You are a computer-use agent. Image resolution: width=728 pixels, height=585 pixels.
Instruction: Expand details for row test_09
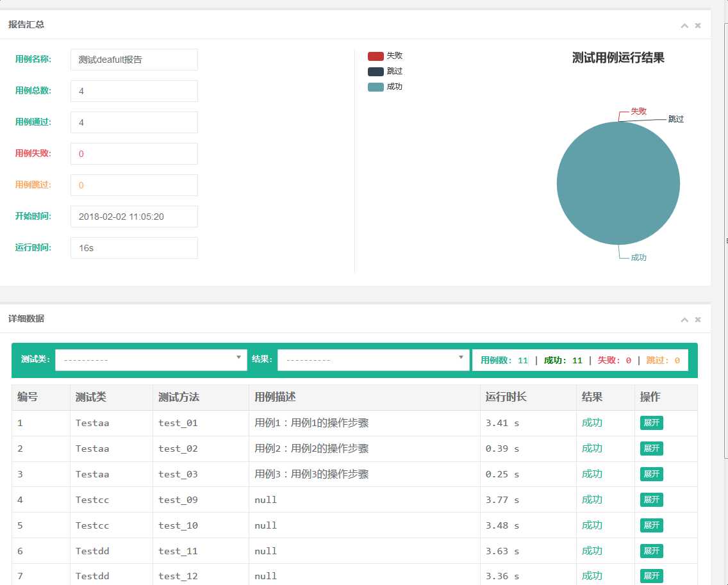(651, 500)
